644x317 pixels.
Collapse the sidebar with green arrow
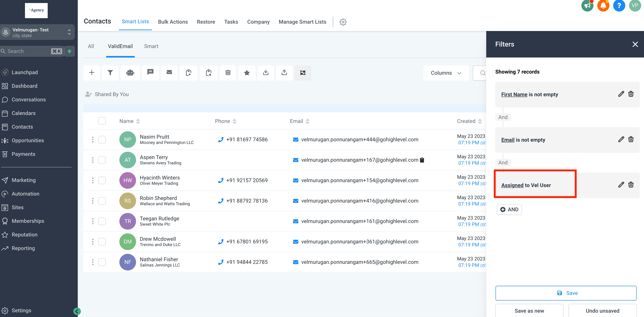pos(77,311)
